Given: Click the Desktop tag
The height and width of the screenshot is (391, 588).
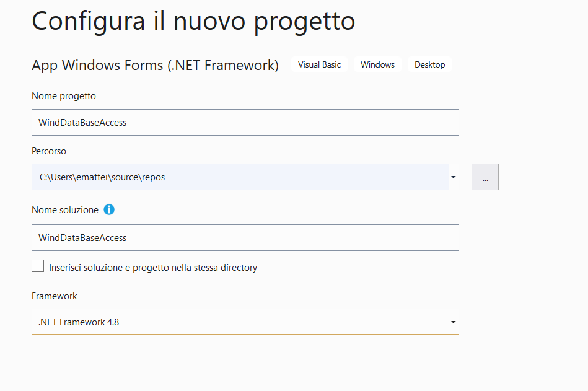Looking at the screenshot, I should coord(430,64).
